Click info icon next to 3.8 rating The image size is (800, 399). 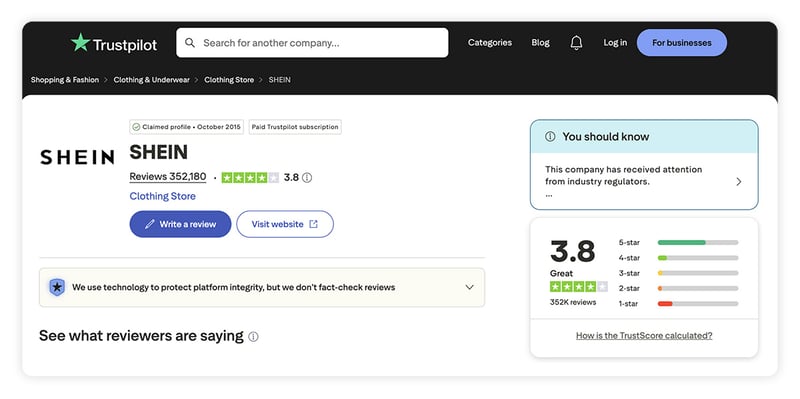click(307, 178)
